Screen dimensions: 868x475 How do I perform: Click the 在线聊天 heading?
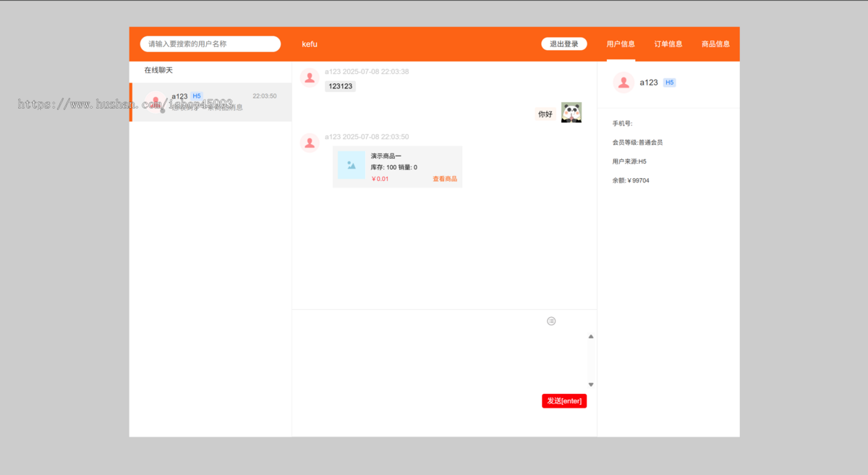[x=158, y=70]
